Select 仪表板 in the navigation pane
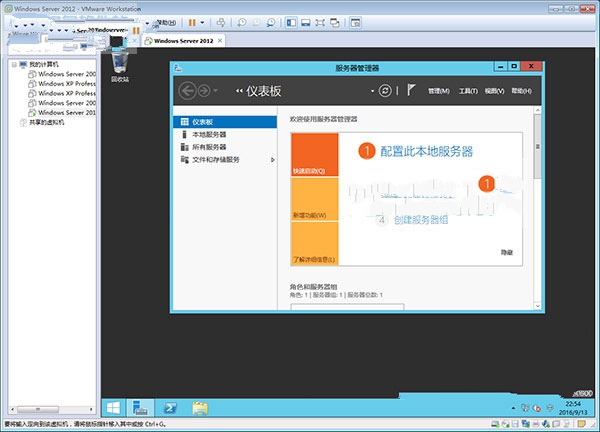The width and height of the screenshot is (600, 432). 225,122
